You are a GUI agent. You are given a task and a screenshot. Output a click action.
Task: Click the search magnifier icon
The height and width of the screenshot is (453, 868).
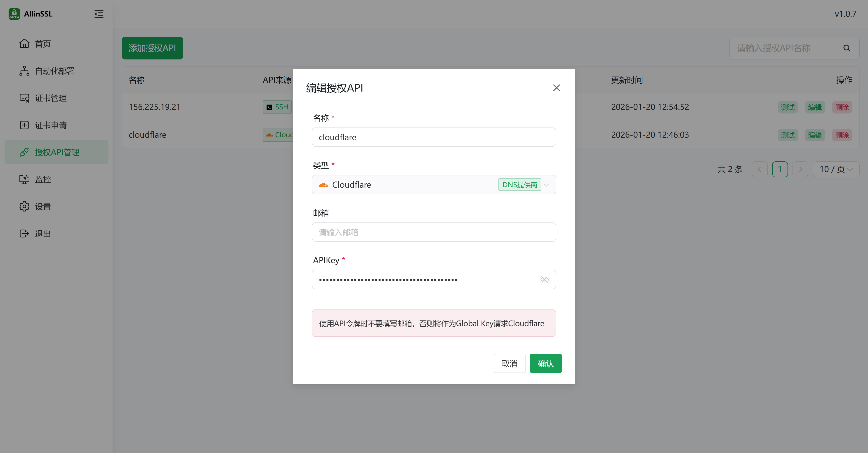click(847, 48)
